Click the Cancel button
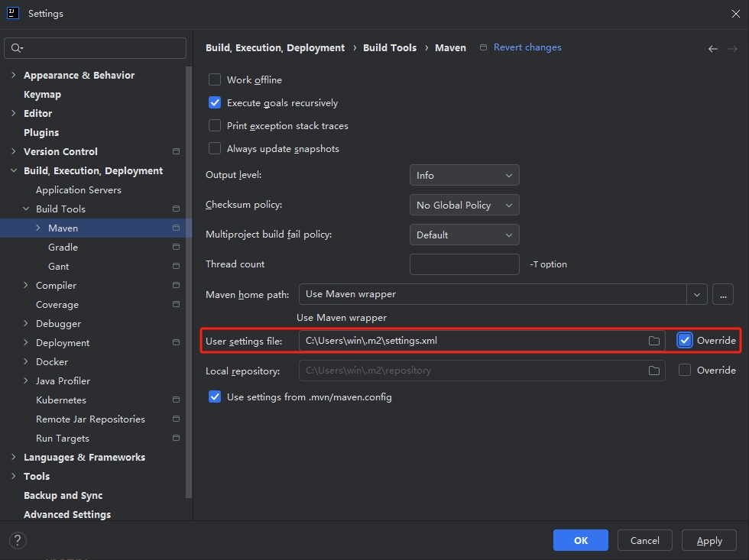The image size is (749, 560). [x=645, y=540]
